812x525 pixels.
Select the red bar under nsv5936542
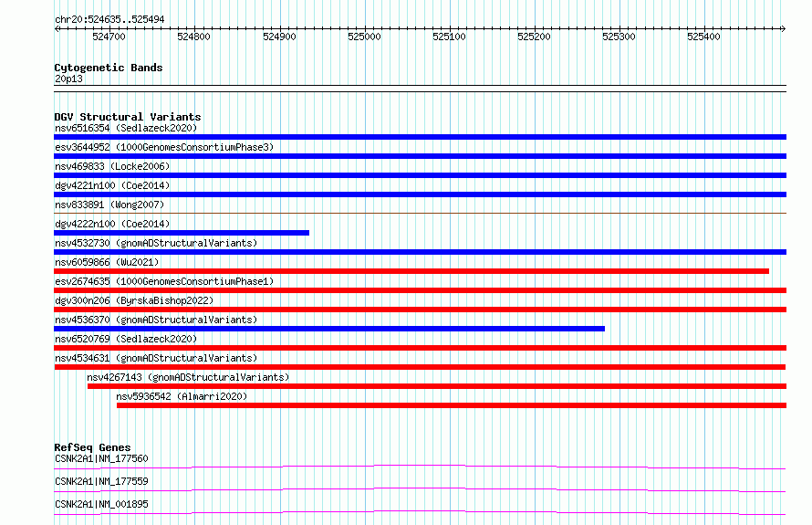452,405
